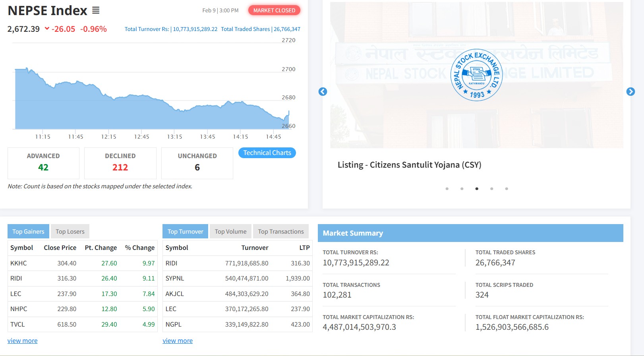
Task: Click the Nepal Stock Exchange logo image
Action: tap(476, 75)
